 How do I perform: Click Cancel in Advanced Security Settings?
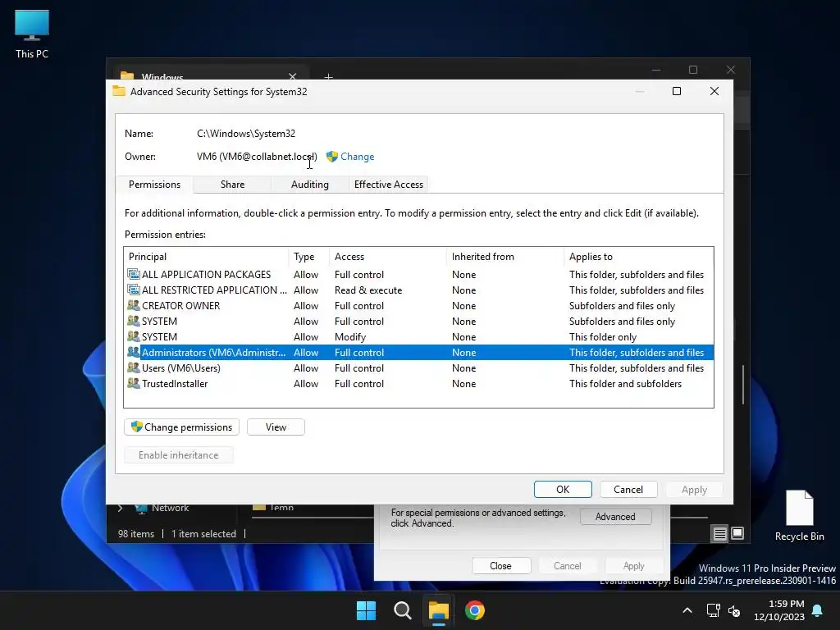(628, 489)
